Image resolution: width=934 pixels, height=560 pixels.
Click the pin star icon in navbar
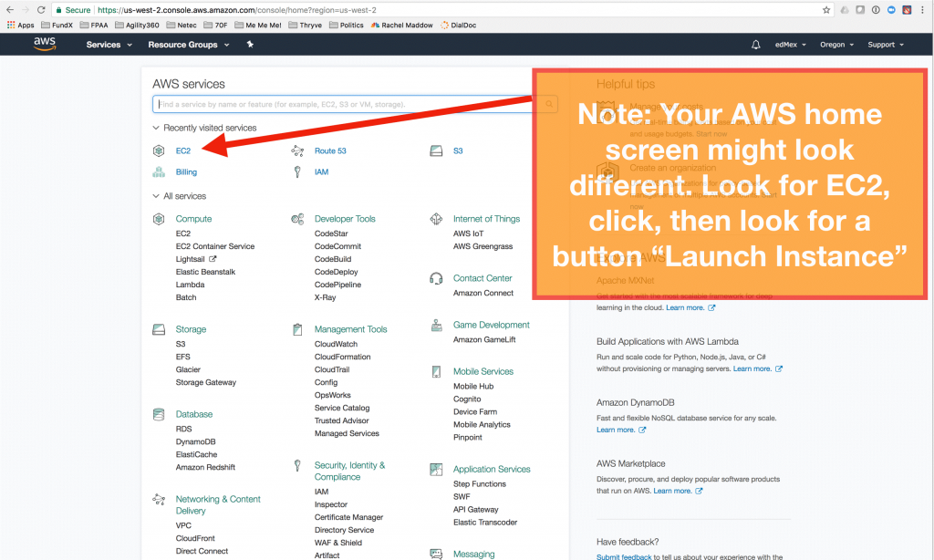(250, 44)
